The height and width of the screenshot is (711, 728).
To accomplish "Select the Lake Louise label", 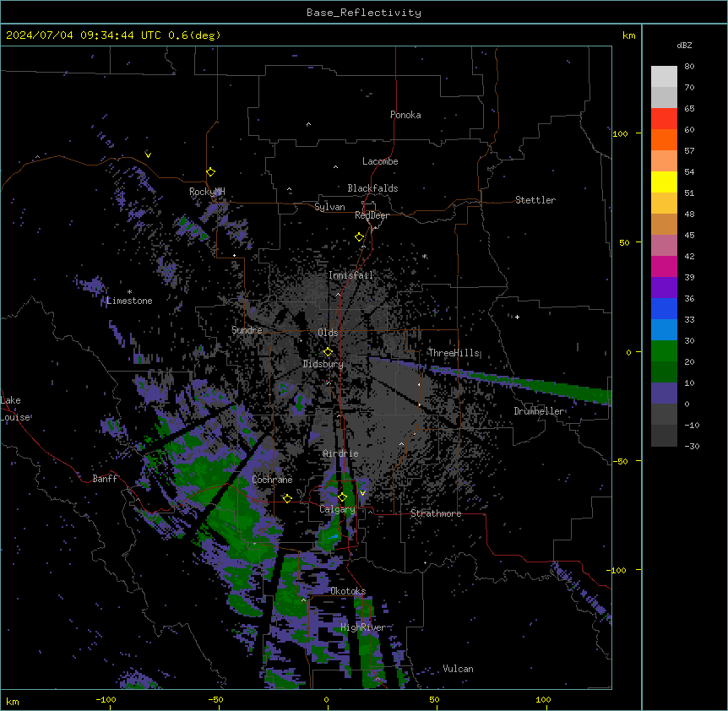I will pos(15,409).
